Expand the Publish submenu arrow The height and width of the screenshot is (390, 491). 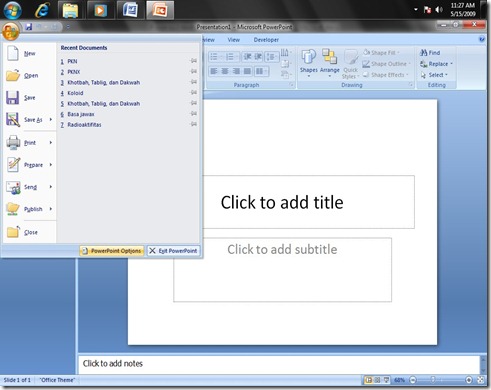tap(51, 209)
